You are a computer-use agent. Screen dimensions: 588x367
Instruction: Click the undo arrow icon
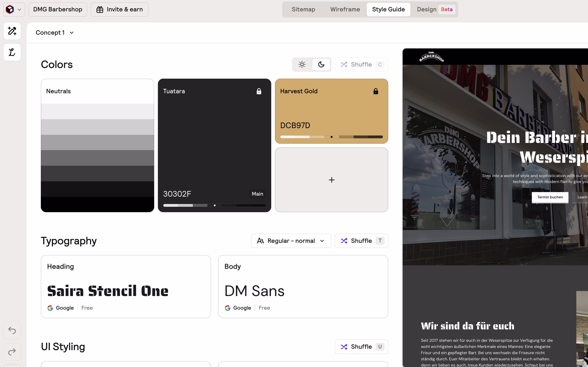pos(12,330)
